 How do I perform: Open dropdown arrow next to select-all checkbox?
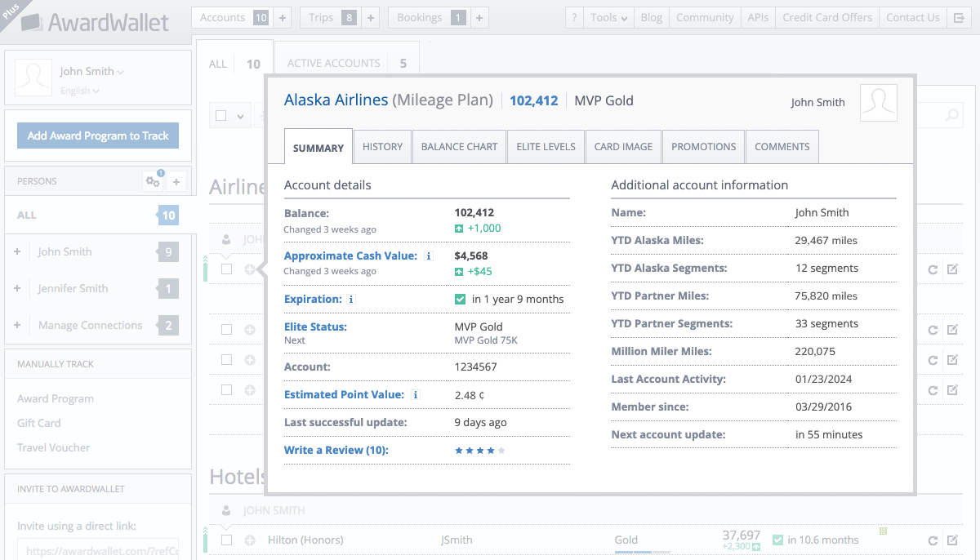click(240, 117)
